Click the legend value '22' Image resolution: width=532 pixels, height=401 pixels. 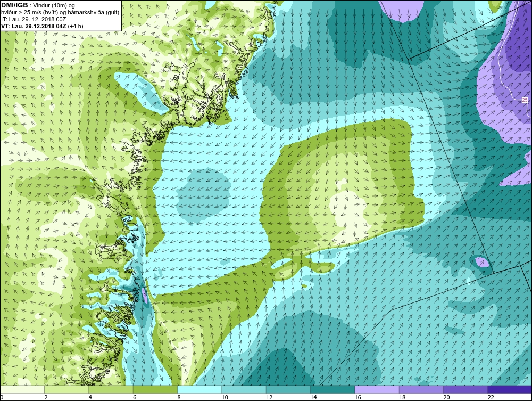(x=491, y=397)
